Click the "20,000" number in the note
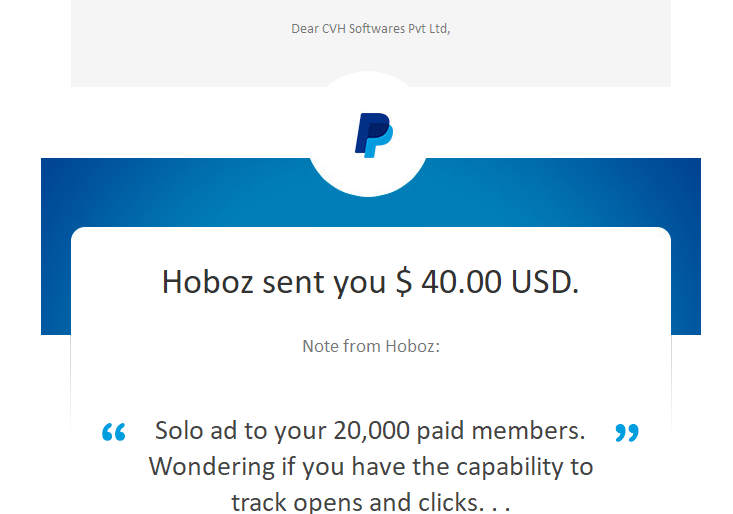 click(x=372, y=430)
